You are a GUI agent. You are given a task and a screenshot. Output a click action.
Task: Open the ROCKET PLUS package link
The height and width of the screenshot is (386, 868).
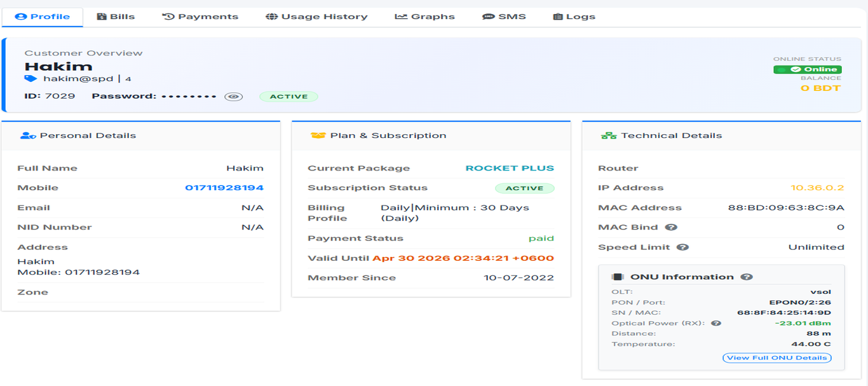coord(510,169)
